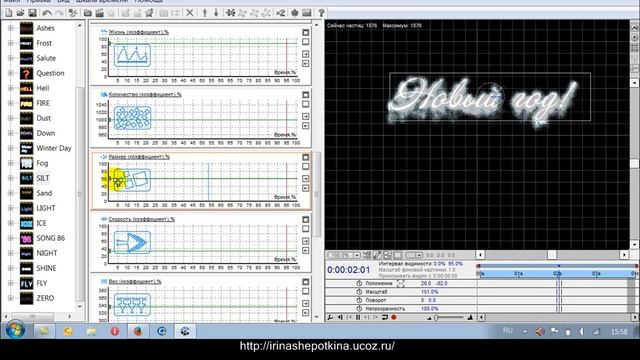Click the bold square button atop Жизнь graph
Viewport: 640px width, 360px height.
tap(305, 32)
